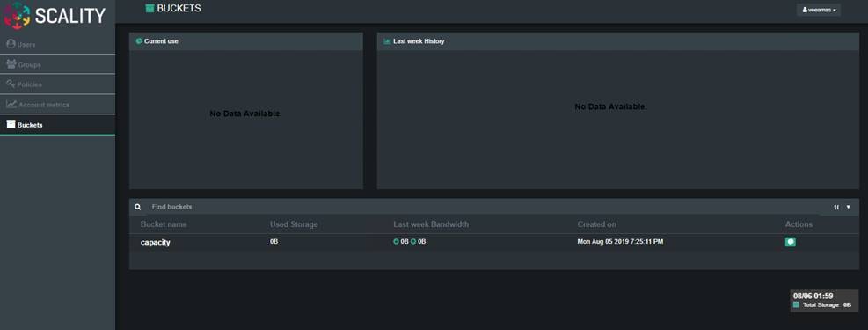The height and width of the screenshot is (330, 868).
Task: Click the BUCKETS page title icon
Action: point(150,8)
